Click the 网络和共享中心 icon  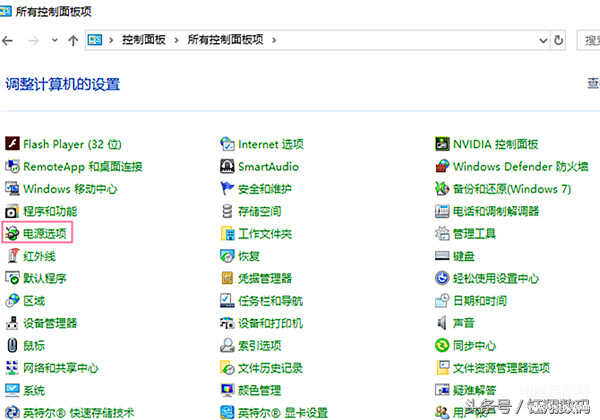(x=12, y=368)
